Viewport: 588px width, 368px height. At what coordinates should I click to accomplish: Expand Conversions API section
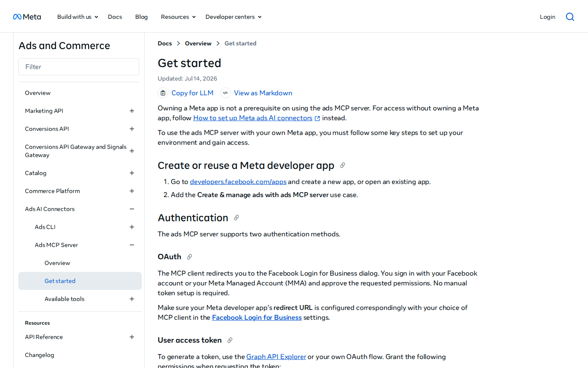coord(132,129)
